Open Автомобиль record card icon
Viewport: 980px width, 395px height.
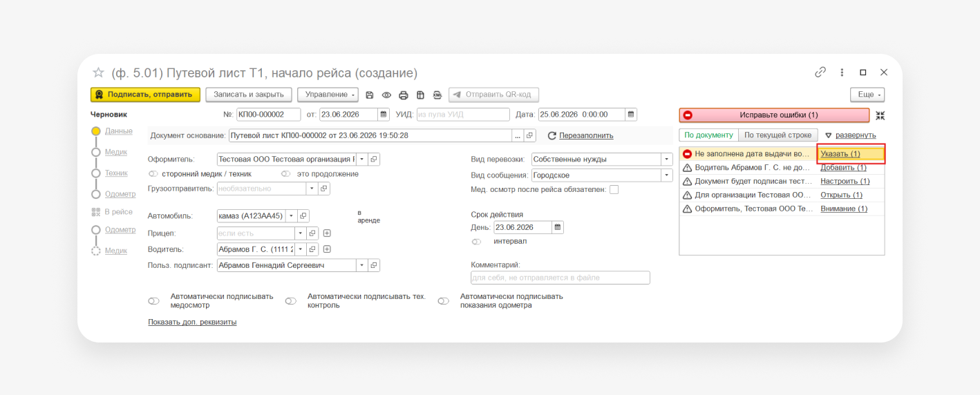pos(303,216)
